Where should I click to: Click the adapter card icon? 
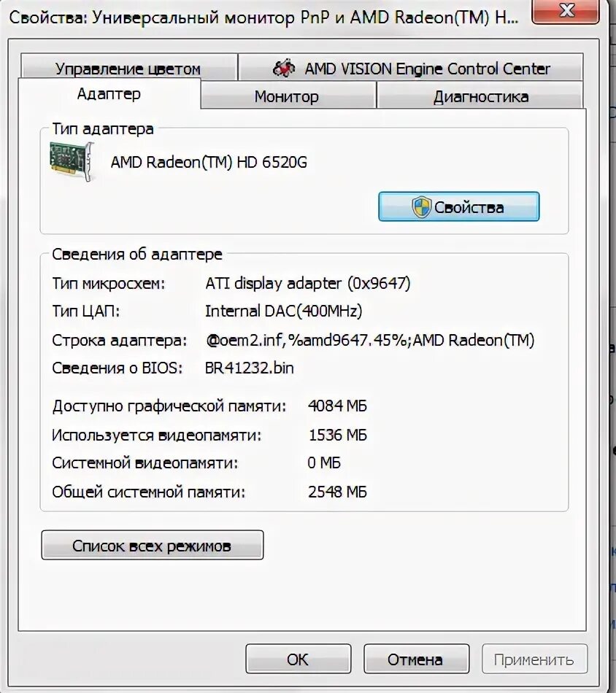pos(72,161)
